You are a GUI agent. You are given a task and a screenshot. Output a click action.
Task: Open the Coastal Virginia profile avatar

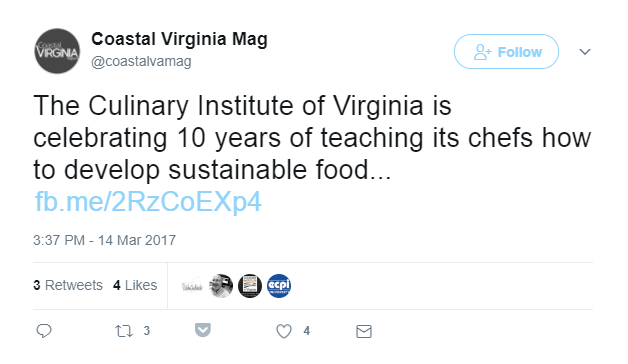[57, 51]
